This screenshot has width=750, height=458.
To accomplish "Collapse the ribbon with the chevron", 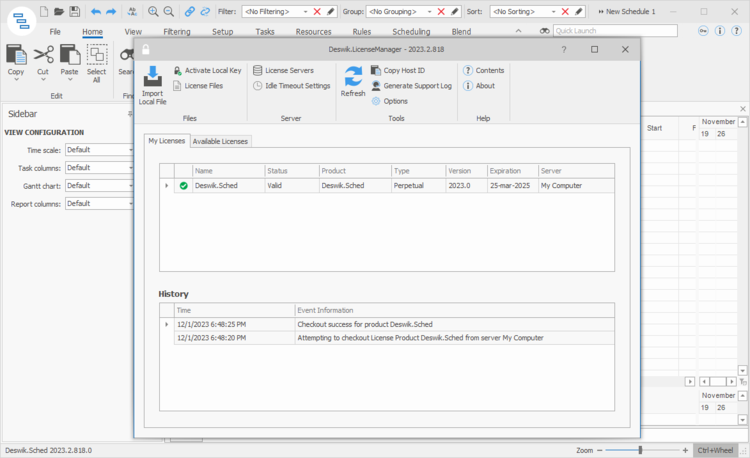I will pyautogui.click(x=518, y=31).
